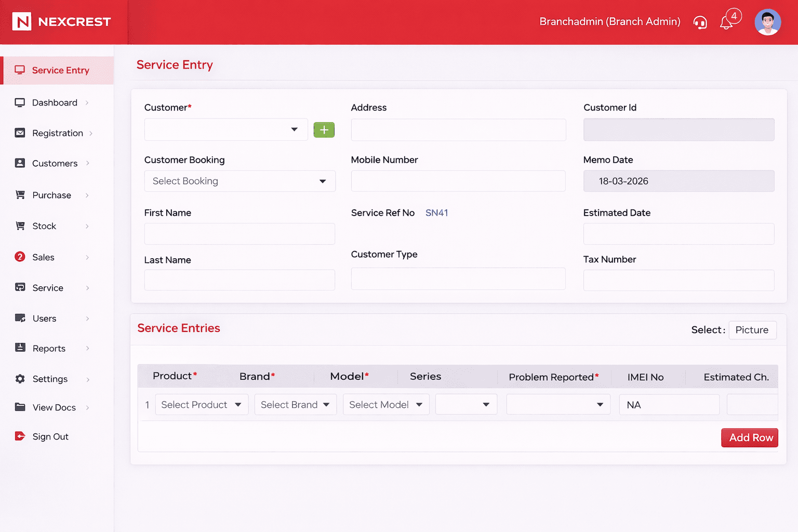This screenshot has height=532, width=798.
Task: Click the user profile avatar
Action: pos(767,22)
